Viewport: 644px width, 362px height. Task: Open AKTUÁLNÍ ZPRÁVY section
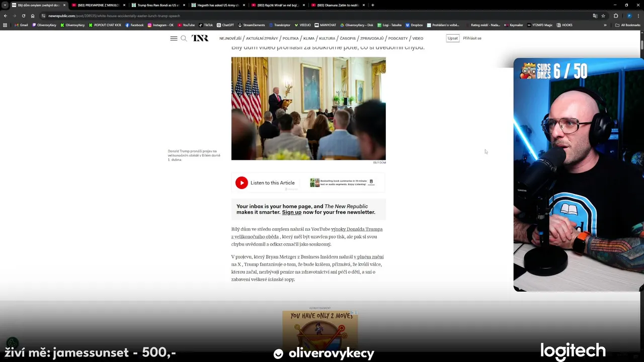262,38
